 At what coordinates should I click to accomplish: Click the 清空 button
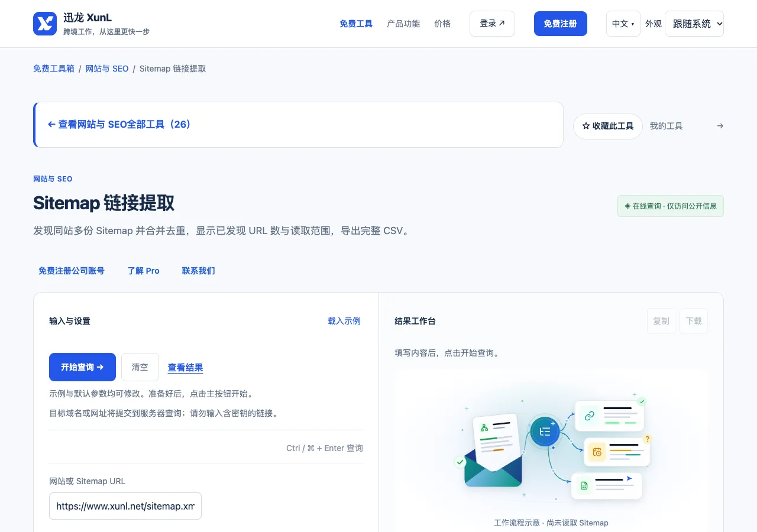(140, 367)
